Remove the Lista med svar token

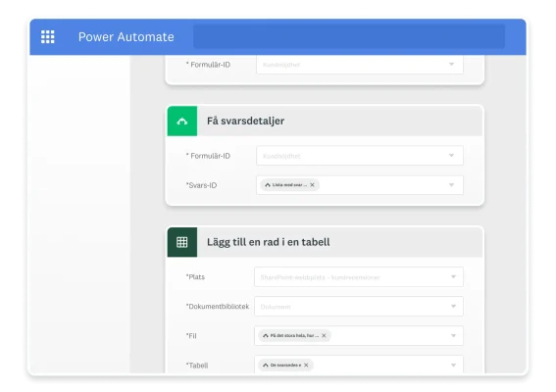point(312,185)
